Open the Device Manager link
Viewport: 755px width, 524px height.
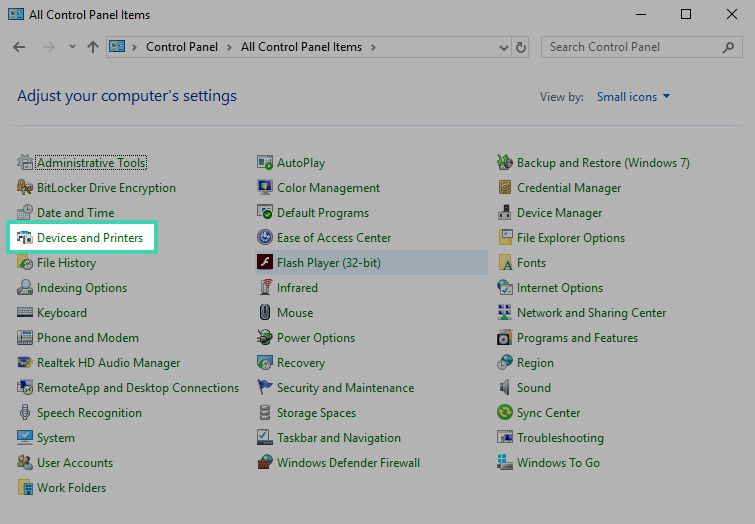coord(560,213)
